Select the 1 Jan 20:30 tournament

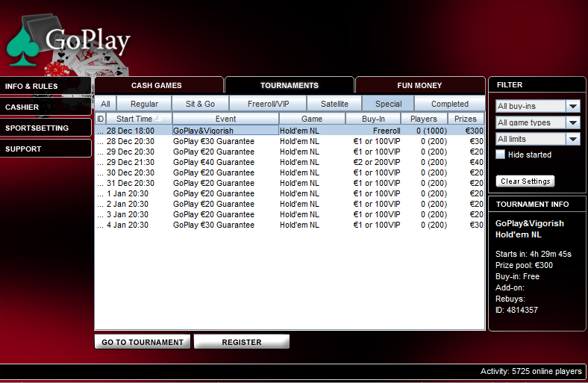[x=290, y=193]
